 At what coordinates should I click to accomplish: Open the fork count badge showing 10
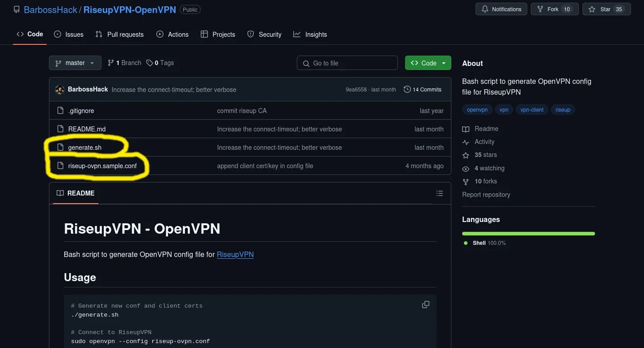pos(567,9)
